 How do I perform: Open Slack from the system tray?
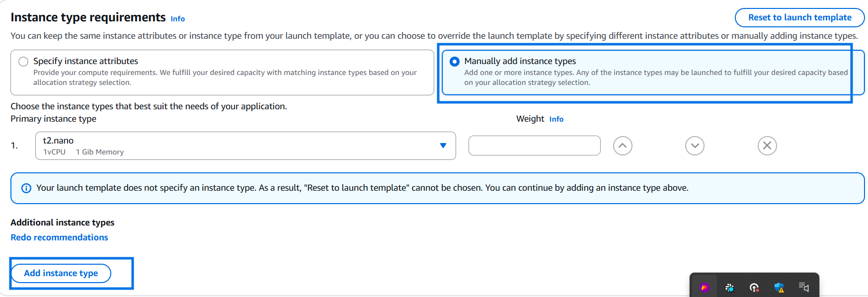click(x=729, y=287)
